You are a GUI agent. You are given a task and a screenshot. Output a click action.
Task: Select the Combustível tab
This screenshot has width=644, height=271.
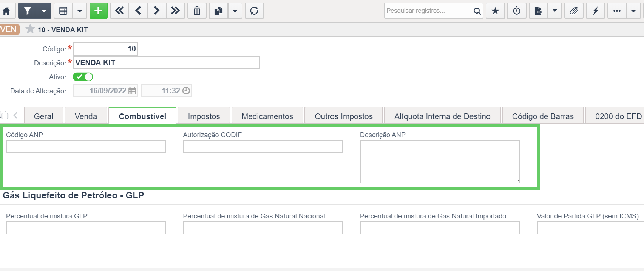(142, 116)
